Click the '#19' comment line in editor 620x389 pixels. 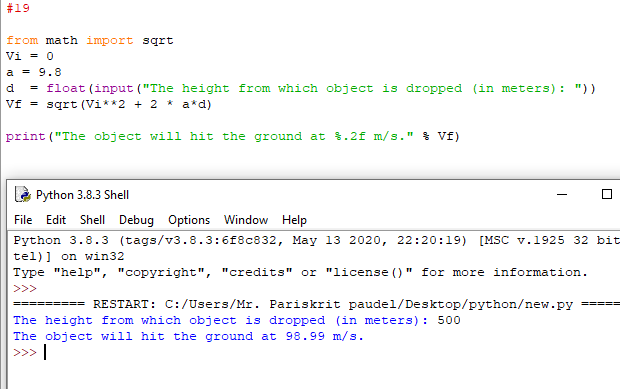(x=18, y=8)
